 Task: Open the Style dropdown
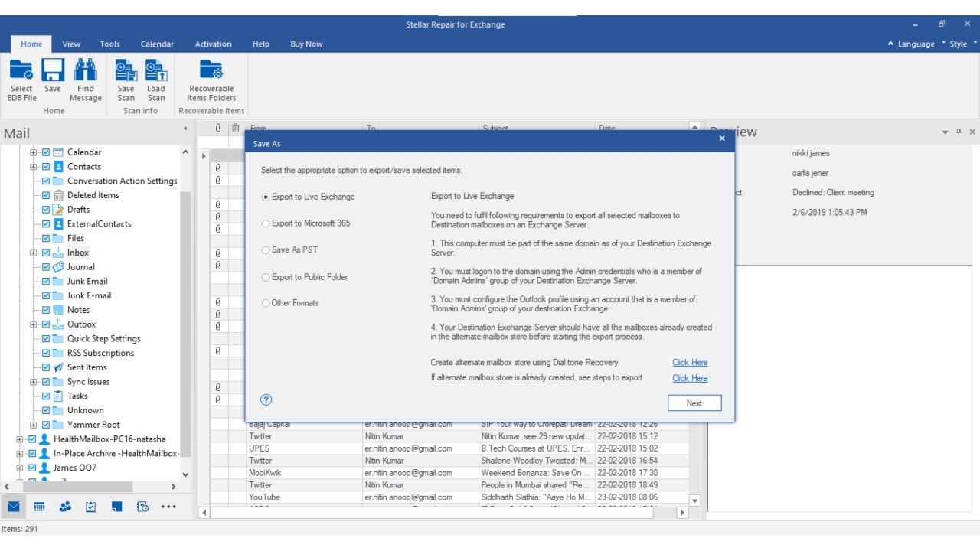coord(962,44)
